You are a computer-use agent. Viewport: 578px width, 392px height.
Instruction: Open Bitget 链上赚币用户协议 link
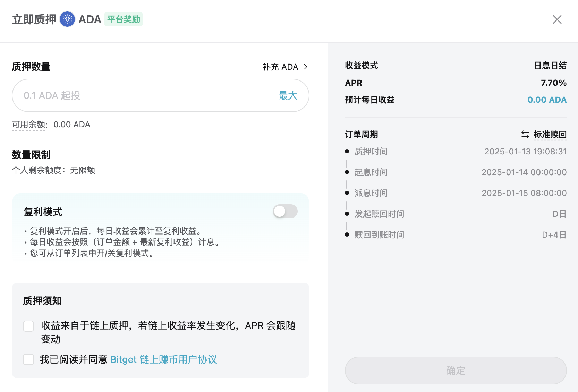pos(164,359)
